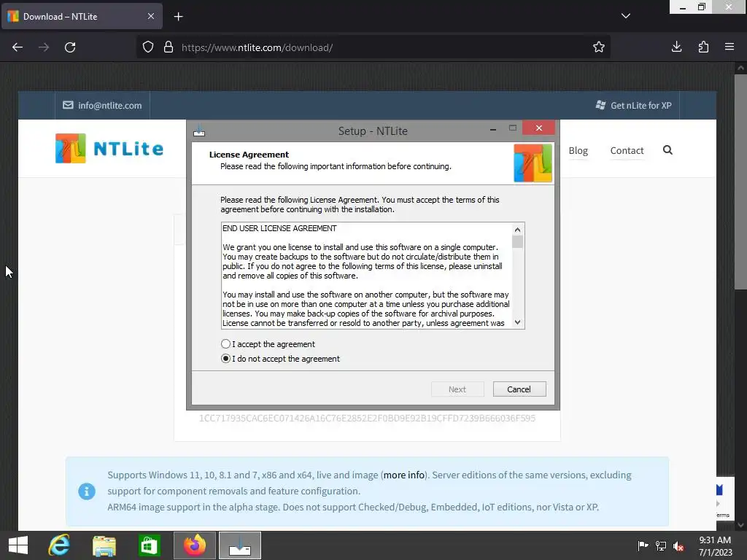This screenshot has height=560, width=747.
Task: Open Windows Store from taskbar
Action: pos(149,545)
